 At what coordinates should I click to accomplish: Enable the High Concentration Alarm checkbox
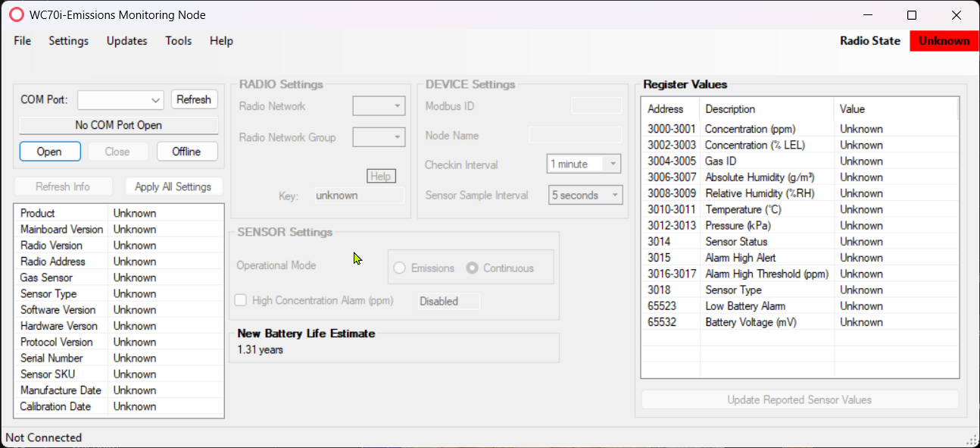pyautogui.click(x=241, y=300)
